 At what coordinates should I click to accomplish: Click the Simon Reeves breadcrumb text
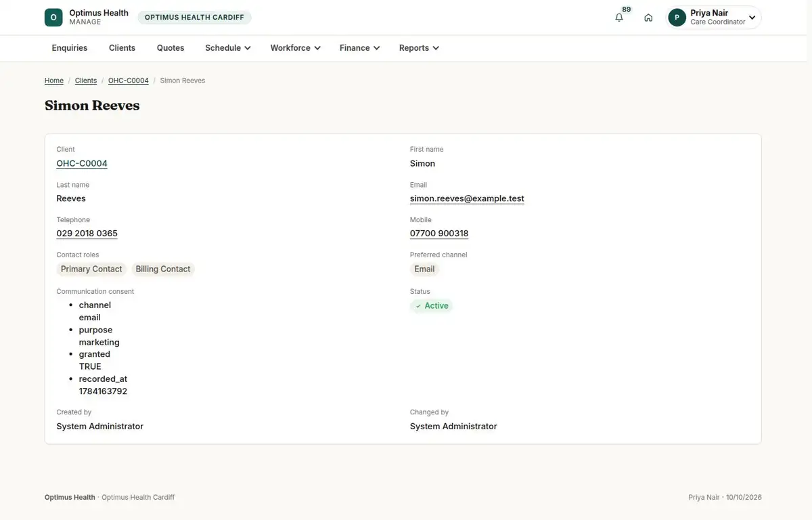pyautogui.click(x=183, y=81)
